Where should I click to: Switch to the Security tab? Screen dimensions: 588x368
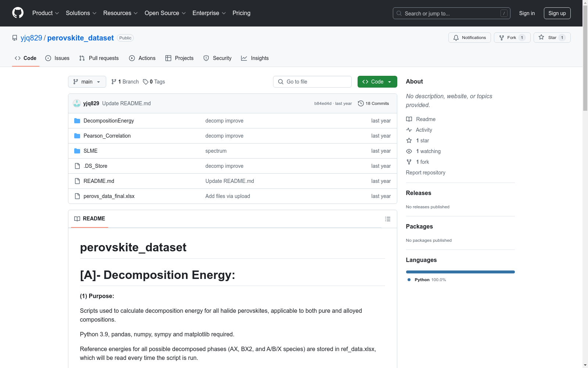(217, 58)
